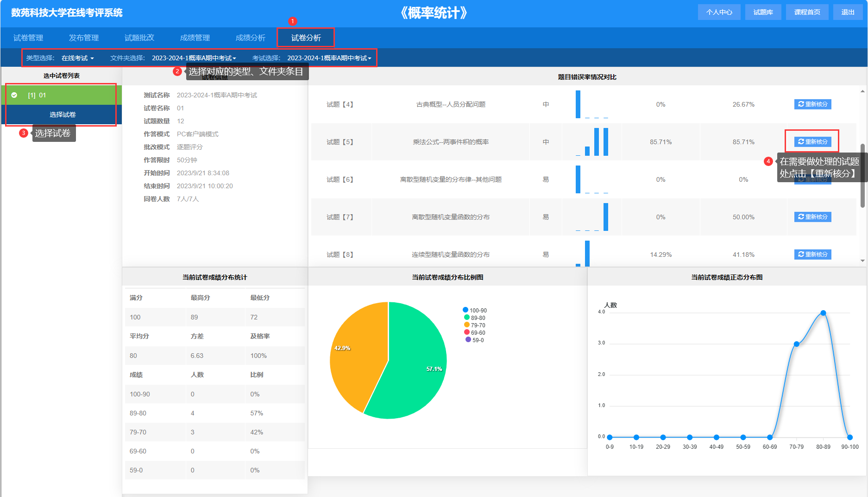
Task: Select paper [1] 01 in the list
Action: (x=62, y=95)
